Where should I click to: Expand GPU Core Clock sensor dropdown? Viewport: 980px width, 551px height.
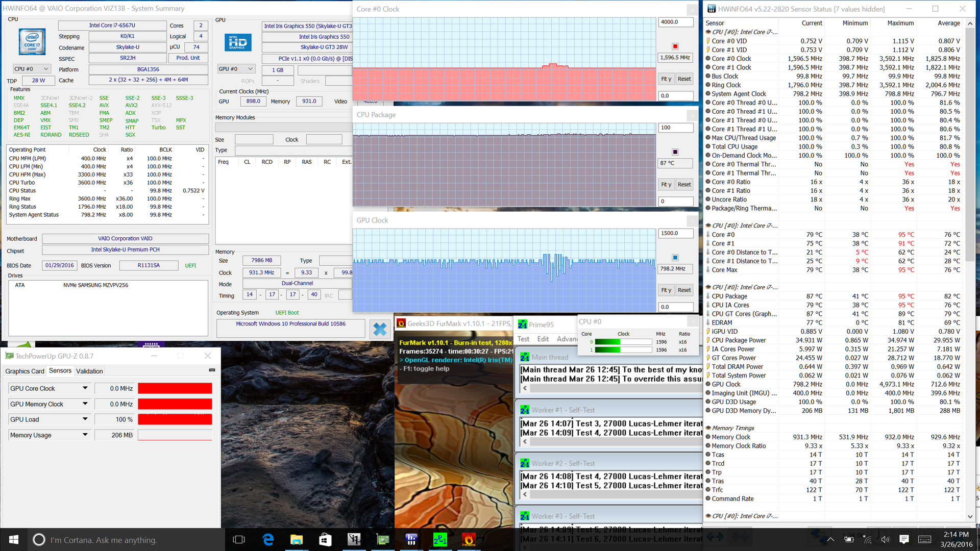[x=85, y=388]
